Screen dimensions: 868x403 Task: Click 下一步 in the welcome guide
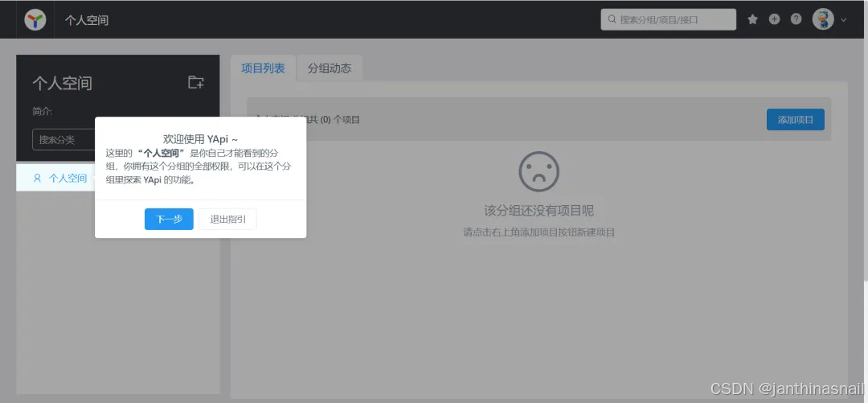pyautogui.click(x=169, y=219)
